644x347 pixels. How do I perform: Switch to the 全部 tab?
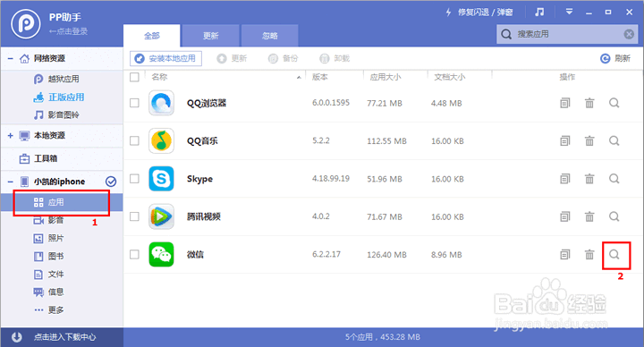click(151, 36)
